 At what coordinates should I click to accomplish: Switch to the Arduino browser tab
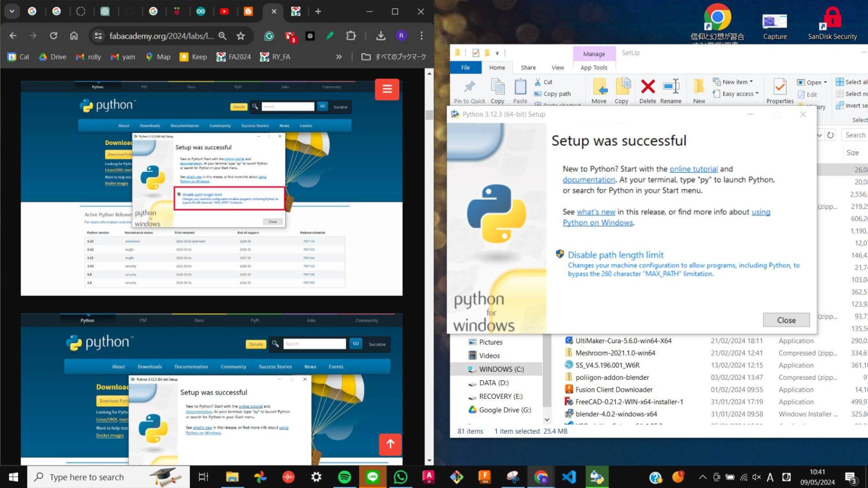201,11
